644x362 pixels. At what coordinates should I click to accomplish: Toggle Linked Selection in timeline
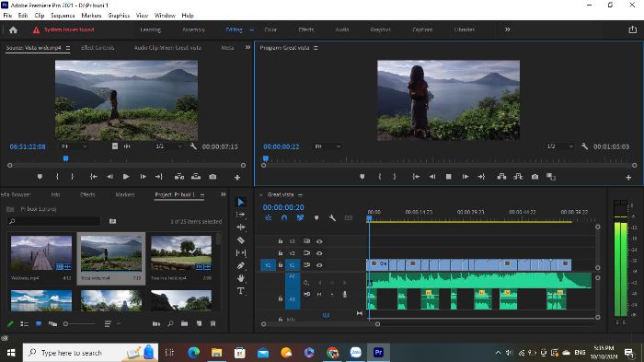(x=300, y=218)
